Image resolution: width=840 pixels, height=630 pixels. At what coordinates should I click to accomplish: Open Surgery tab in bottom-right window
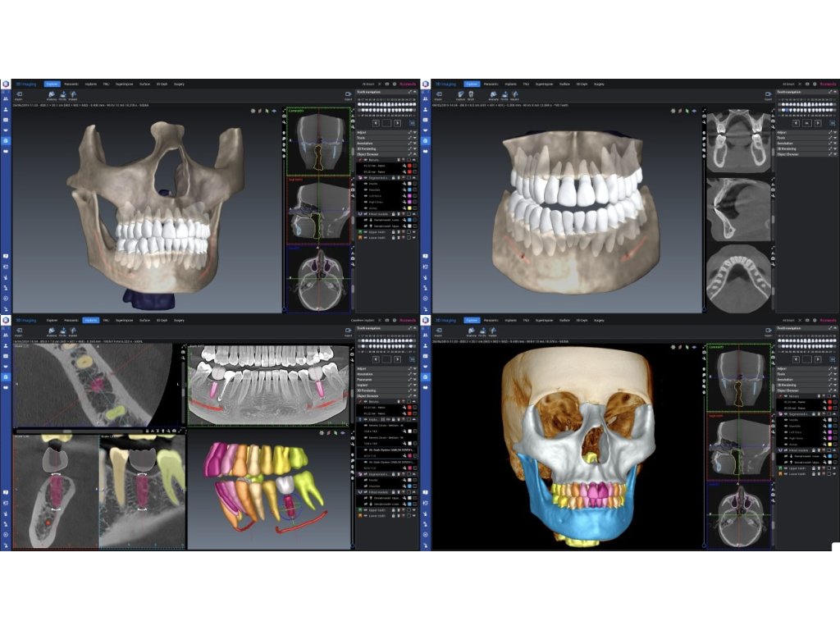[599, 321]
